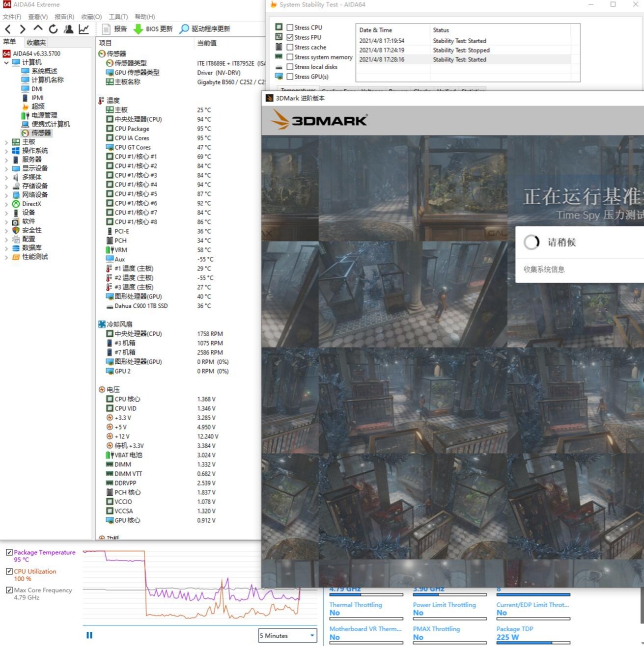Toggle the Package Temperature graph checkbox
Viewport: 644px width, 646px height.
[9, 552]
